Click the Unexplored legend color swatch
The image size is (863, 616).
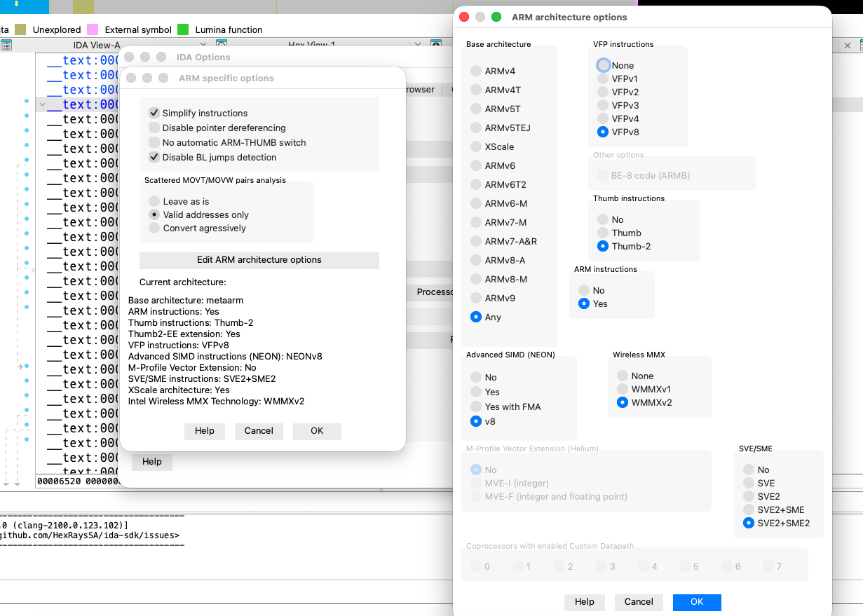click(20, 29)
